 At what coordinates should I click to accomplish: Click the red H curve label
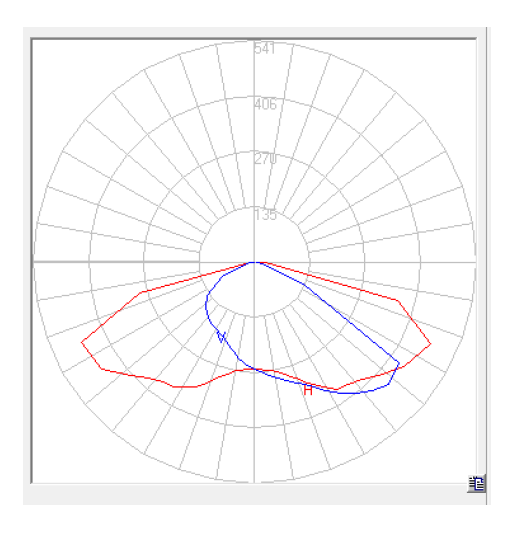coord(308,390)
